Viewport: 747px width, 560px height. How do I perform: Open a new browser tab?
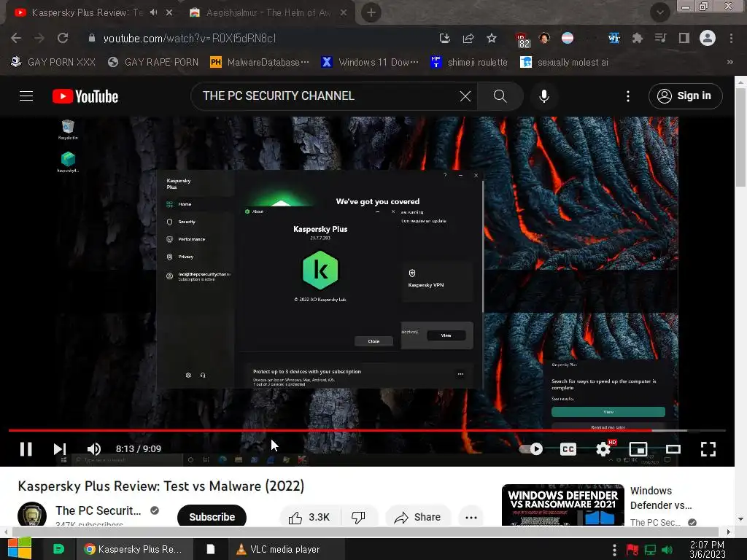(371, 12)
